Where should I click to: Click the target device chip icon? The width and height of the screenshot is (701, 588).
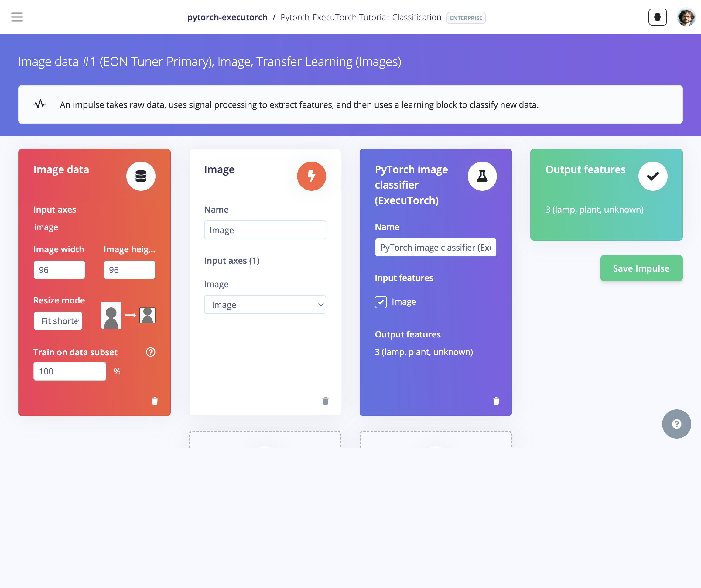point(657,17)
